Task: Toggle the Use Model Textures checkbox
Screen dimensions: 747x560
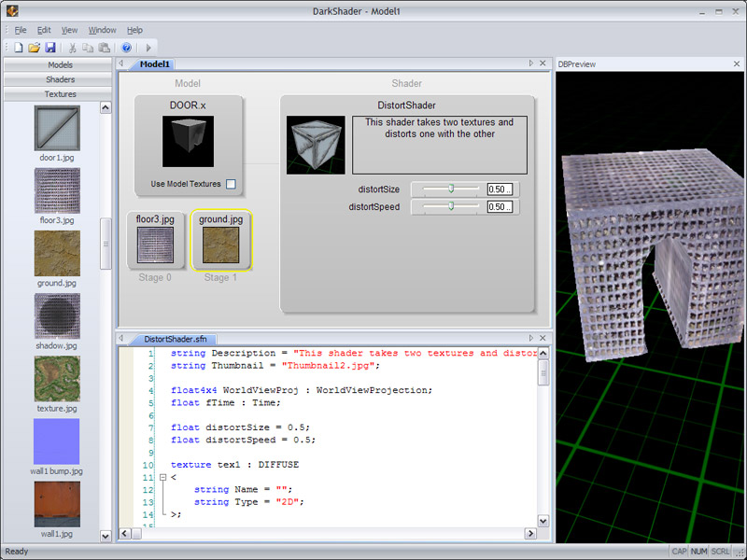Action: 231,184
